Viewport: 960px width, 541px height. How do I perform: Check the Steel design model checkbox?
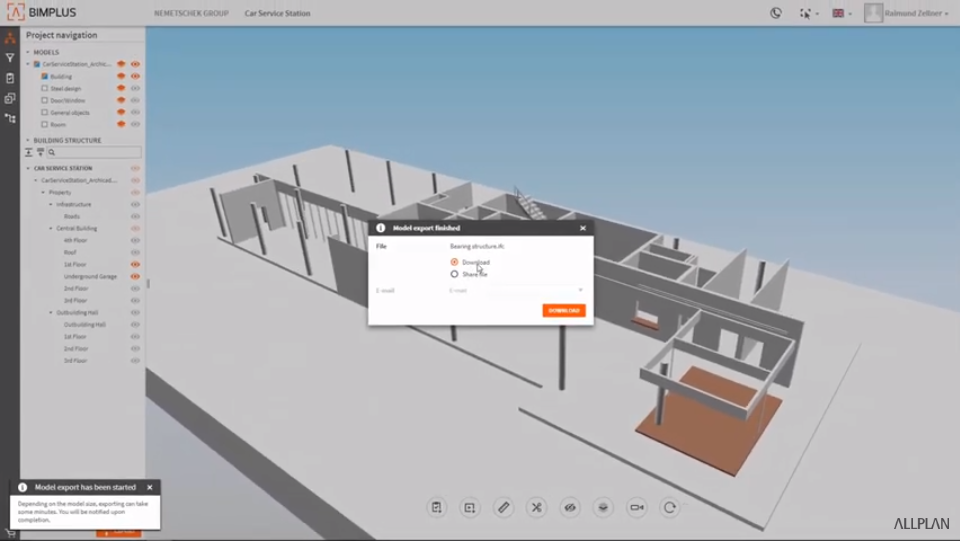pyautogui.click(x=44, y=88)
